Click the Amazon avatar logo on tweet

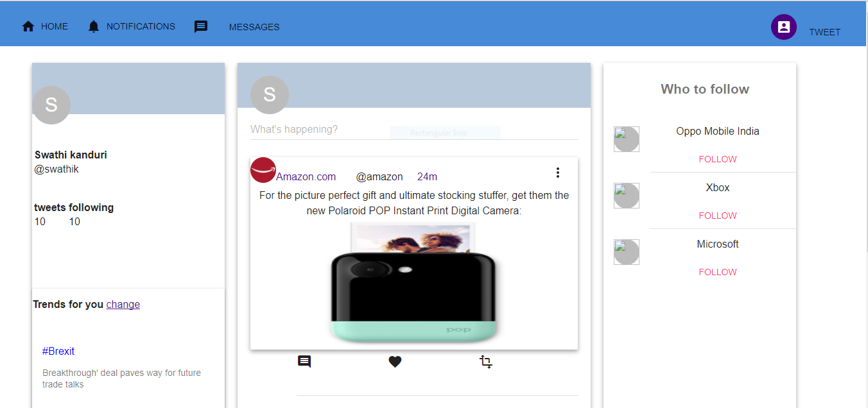(263, 170)
